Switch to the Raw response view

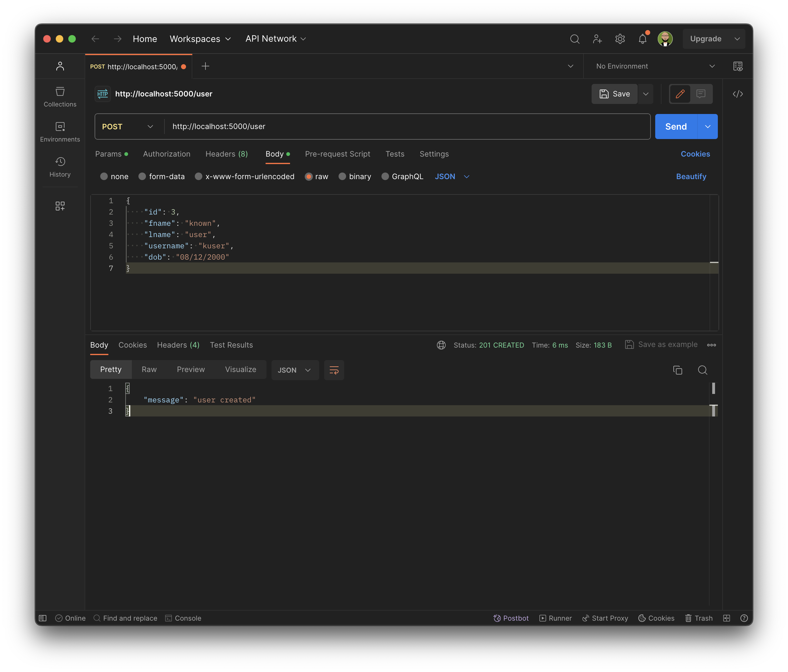click(149, 369)
